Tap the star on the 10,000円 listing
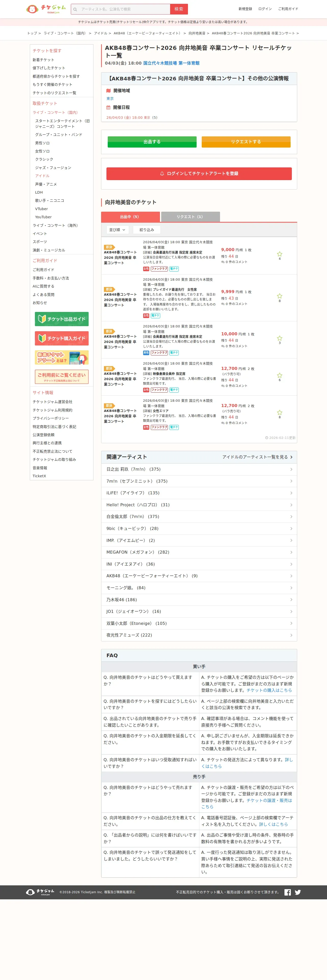327x980 pixels. pyautogui.click(x=279, y=338)
